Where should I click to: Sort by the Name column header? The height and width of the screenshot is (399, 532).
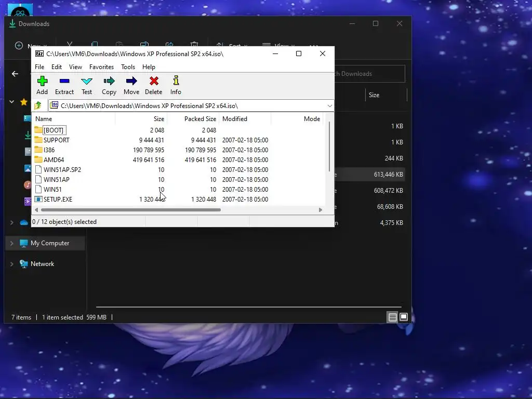(x=74, y=119)
